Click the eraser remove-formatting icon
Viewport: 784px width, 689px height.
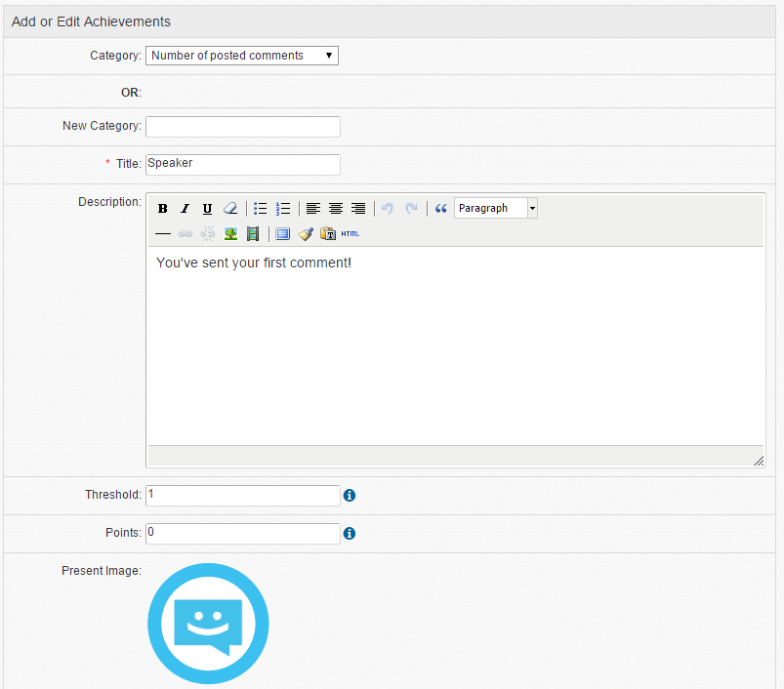tap(230, 209)
